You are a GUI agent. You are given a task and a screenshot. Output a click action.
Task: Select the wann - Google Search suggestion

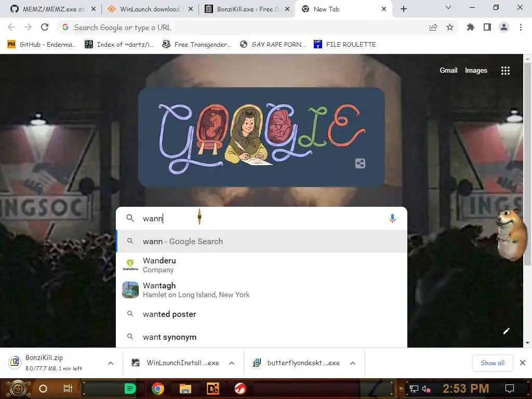tap(261, 241)
